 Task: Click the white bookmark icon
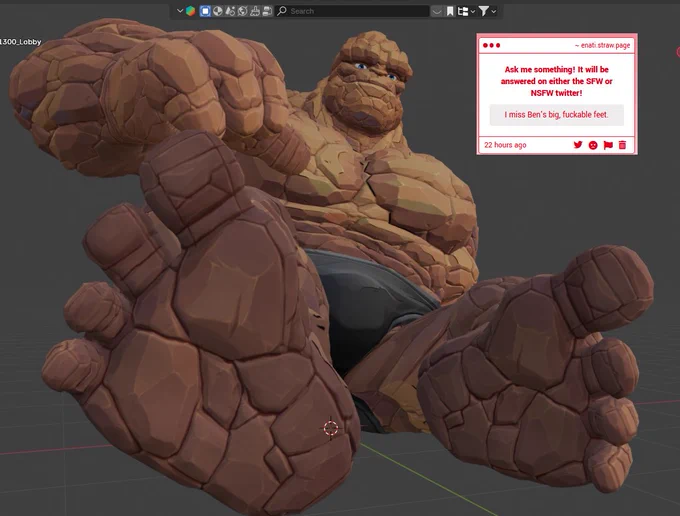click(x=450, y=11)
